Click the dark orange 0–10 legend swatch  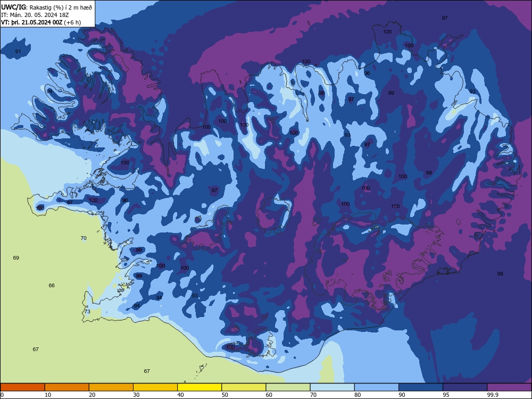tap(22, 387)
